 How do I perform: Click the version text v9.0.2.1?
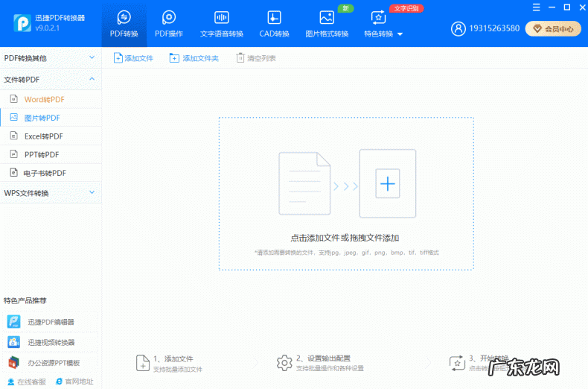[x=47, y=28]
